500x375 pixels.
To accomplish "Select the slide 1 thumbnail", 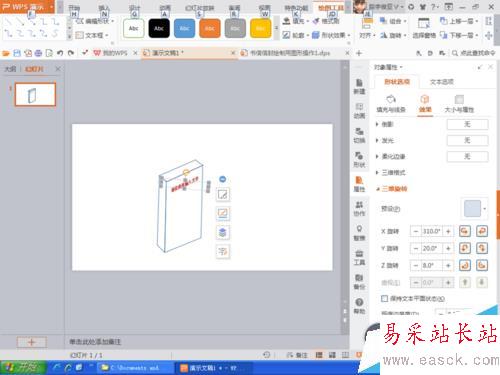I will click(x=35, y=95).
